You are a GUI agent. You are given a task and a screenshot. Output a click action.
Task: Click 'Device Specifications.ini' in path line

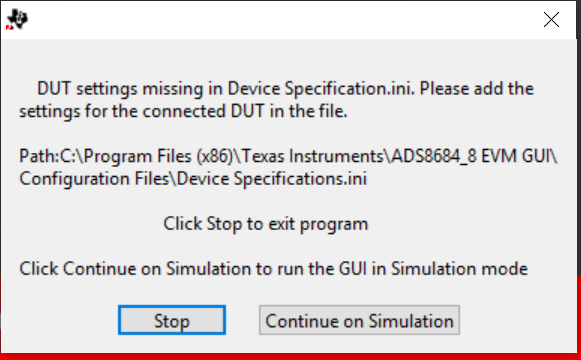272,179
